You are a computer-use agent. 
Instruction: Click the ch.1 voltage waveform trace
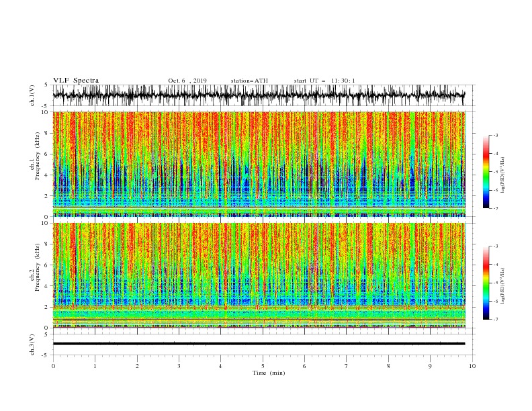click(x=259, y=95)
